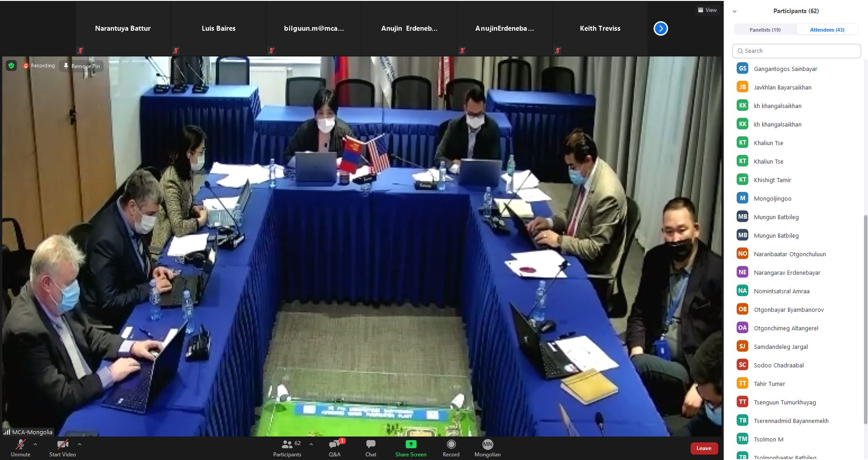Select the Attendees (43) tab
Screen dimensions: 868x460
click(x=827, y=30)
